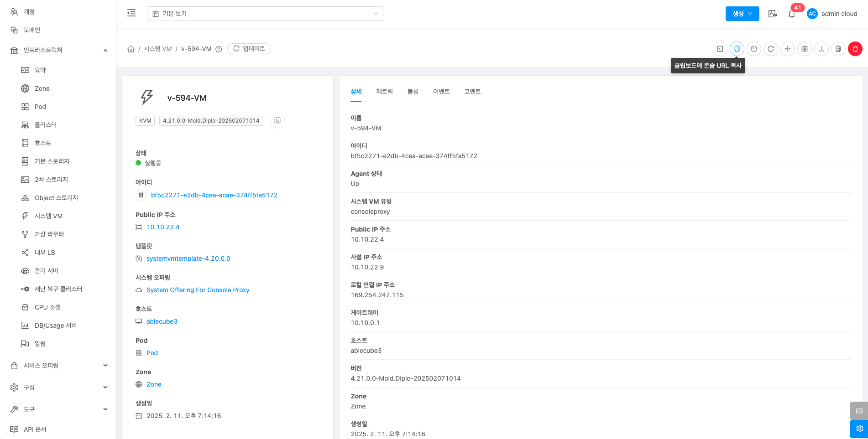Switch to the 메트릭 tab

point(384,92)
